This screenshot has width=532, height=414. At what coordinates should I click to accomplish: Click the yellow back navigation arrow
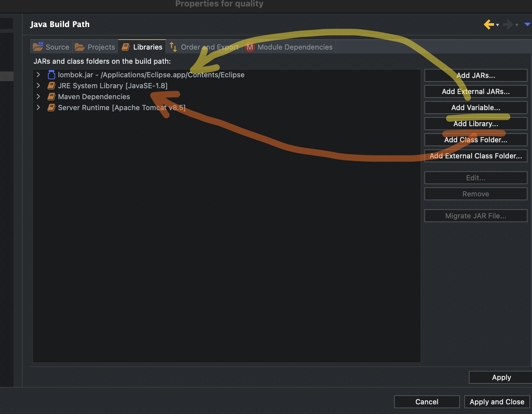[x=489, y=24]
